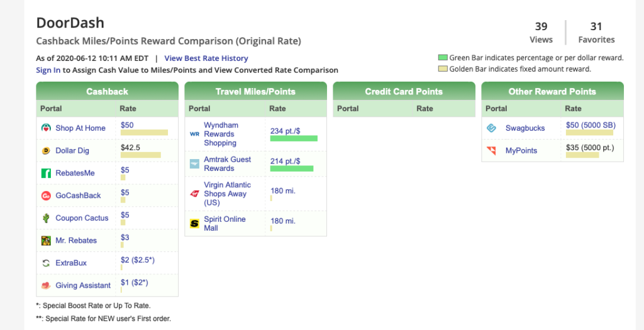Open the ExtraBux portal link
Screen dimensions: 644x330
(x=71, y=263)
